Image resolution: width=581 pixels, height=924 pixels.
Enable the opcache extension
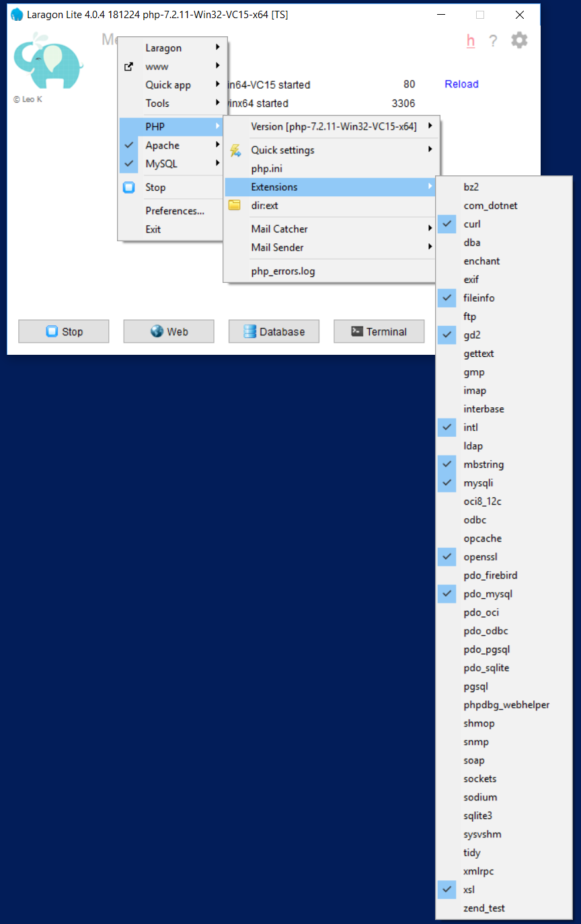pos(482,538)
